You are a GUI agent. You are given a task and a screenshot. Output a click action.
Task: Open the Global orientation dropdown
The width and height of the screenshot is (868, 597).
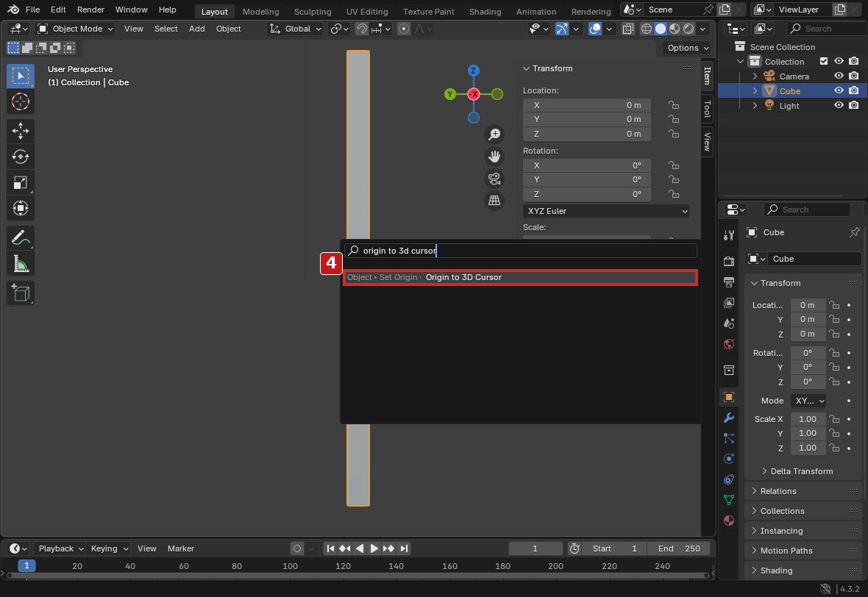[x=296, y=29]
